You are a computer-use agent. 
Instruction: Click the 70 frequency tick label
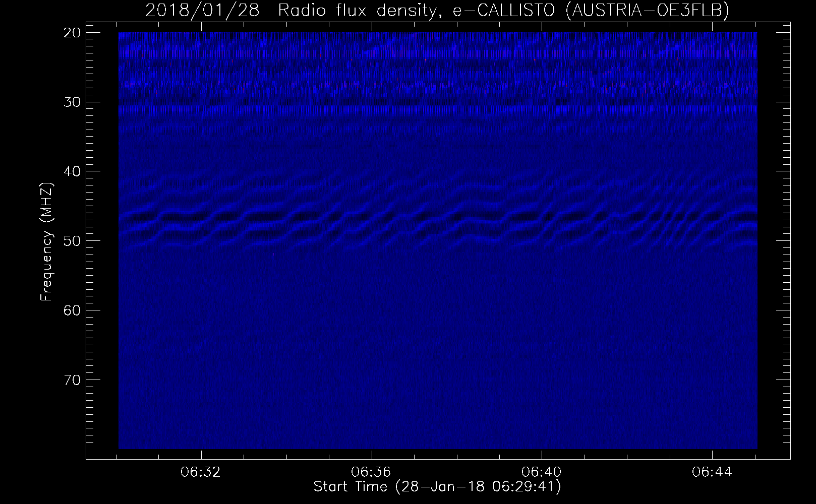[x=73, y=379]
